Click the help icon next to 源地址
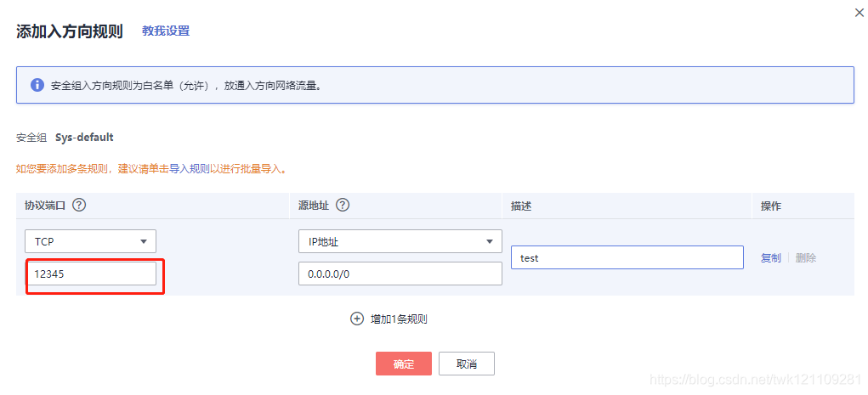The image size is (868, 395). click(x=343, y=206)
